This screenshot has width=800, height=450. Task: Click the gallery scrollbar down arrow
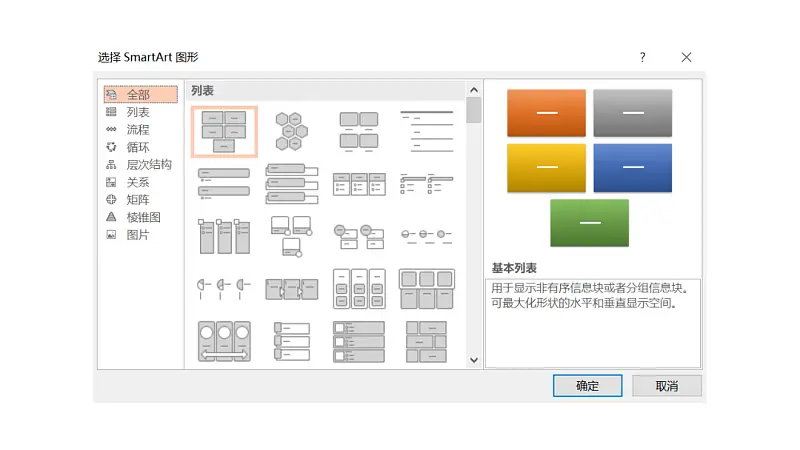point(474,360)
